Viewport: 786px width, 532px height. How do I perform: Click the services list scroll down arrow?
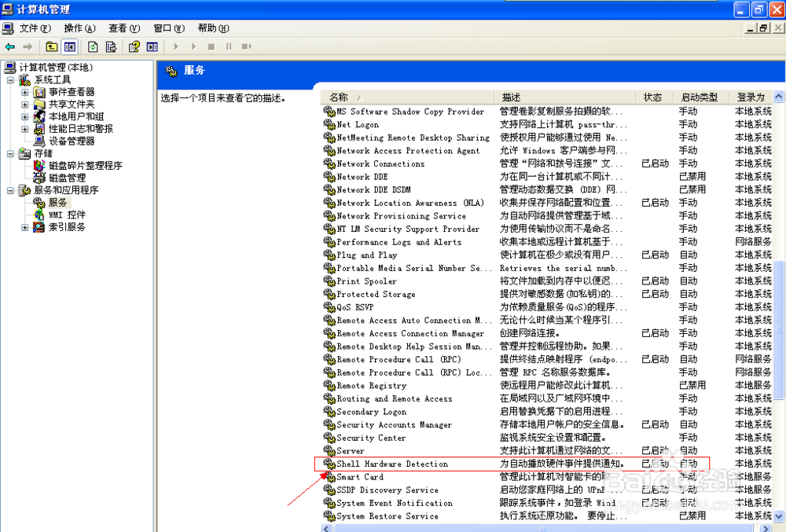[778, 515]
